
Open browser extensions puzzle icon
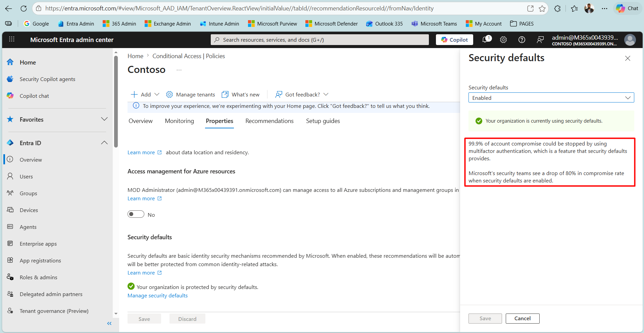(557, 8)
